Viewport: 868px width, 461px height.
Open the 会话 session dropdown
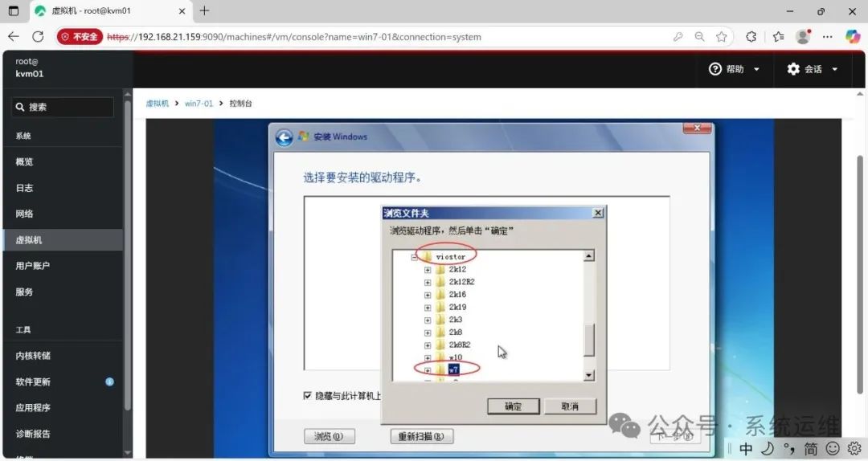point(812,69)
